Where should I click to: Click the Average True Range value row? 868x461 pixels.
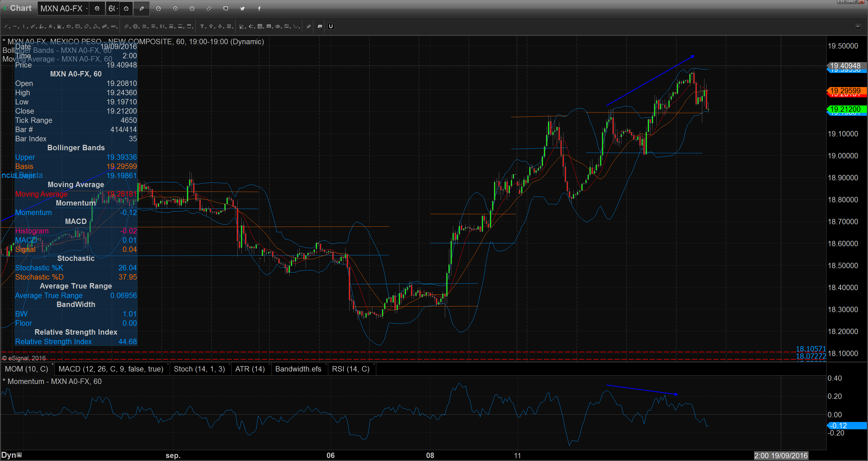click(x=76, y=295)
